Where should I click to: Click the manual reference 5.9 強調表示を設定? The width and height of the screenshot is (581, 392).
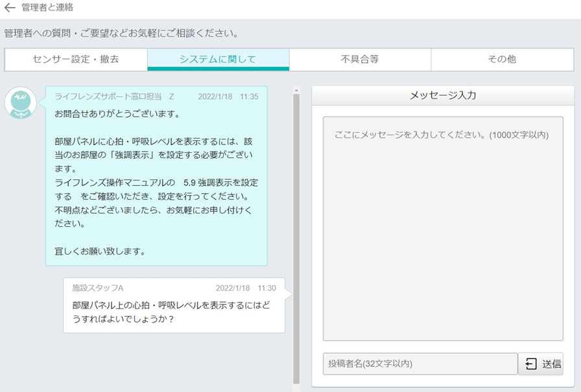221,183
